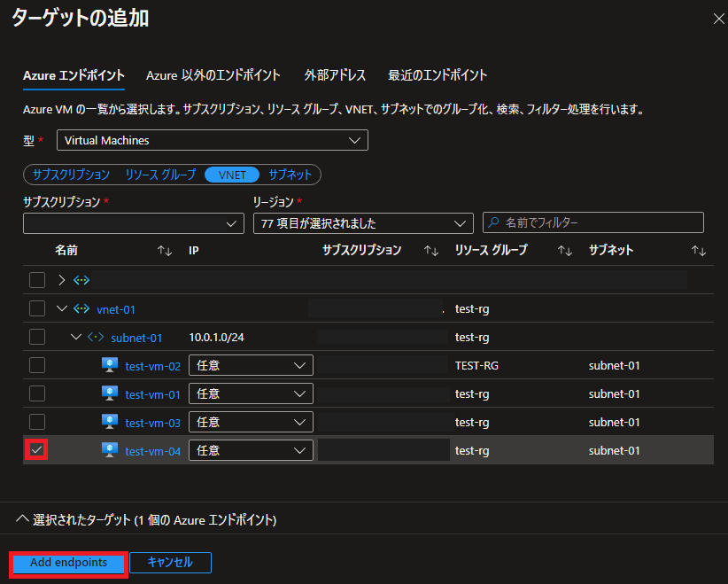Collapse the subnet-01 tree node
This screenshot has width=728, height=584.
pyautogui.click(x=76, y=337)
